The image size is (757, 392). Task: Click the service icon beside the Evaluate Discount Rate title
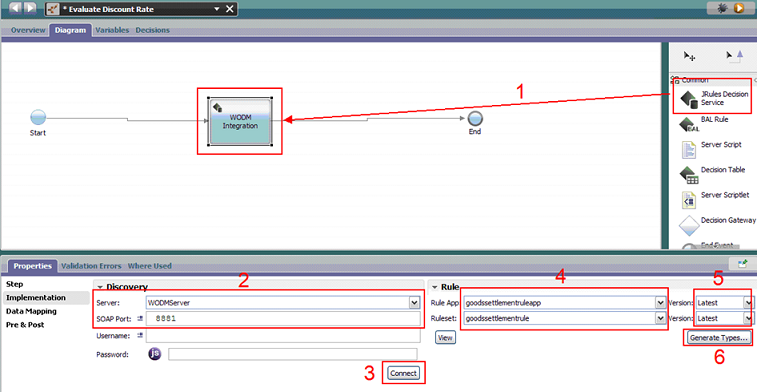[x=53, y=9]
